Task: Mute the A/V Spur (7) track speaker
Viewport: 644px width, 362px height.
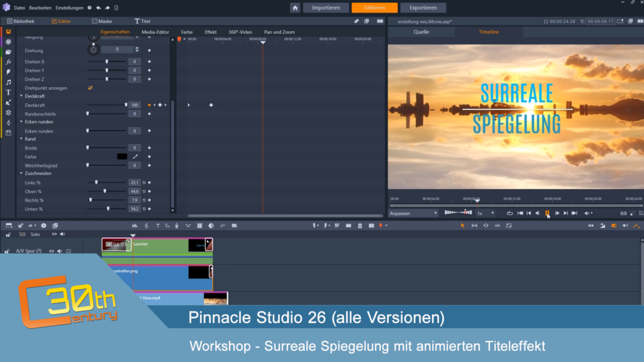Action: 60,251
